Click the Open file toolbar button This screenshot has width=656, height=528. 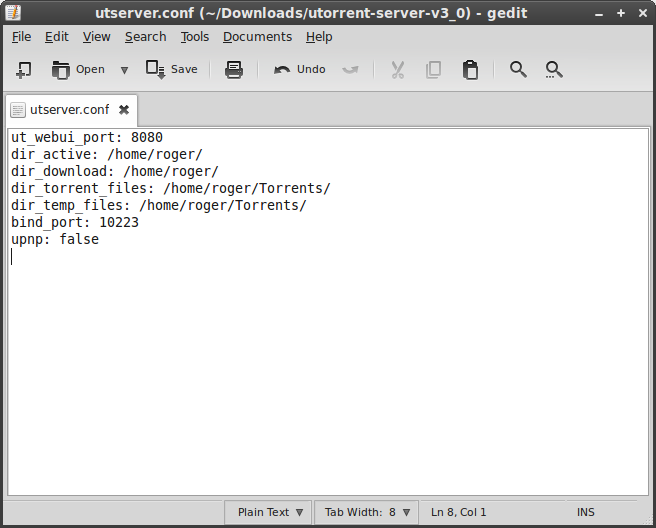tap(78, 69)
